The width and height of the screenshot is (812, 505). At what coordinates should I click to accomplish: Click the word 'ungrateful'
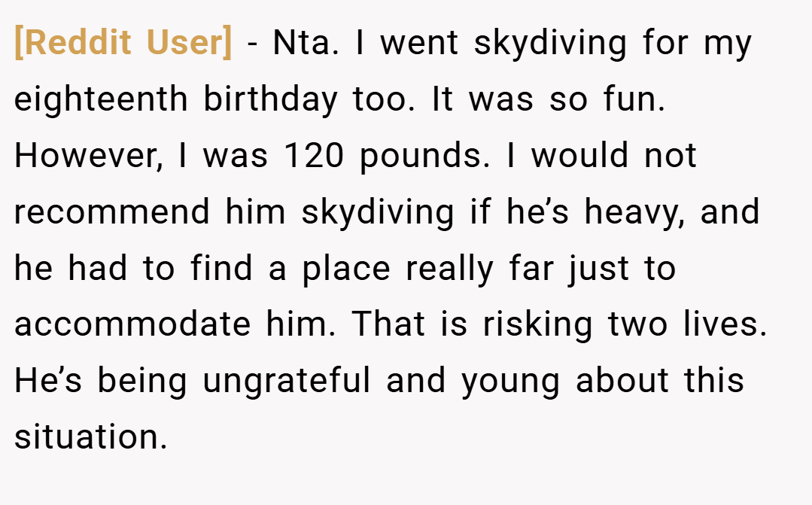pos(287,382)
